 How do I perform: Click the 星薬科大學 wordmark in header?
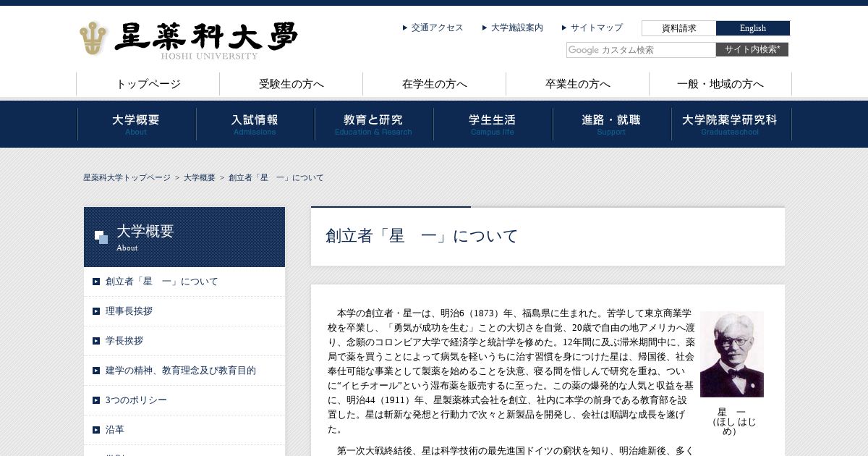point(206,36)
